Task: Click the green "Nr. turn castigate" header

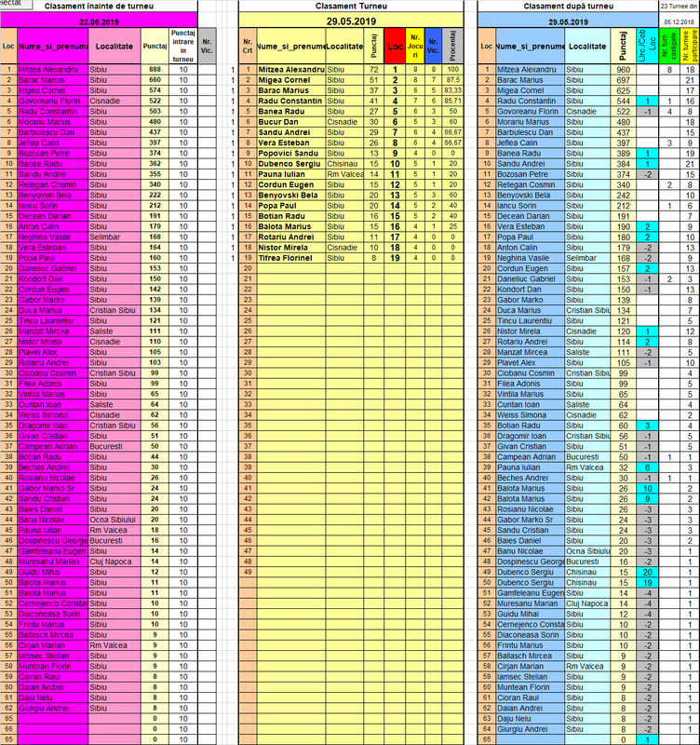Action: tap(669, 46)
